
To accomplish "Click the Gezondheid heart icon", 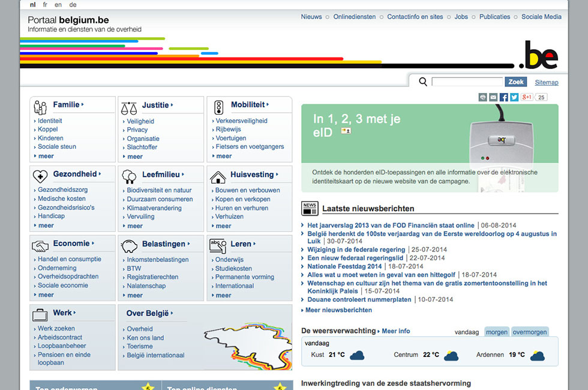I will coord(40,176).
